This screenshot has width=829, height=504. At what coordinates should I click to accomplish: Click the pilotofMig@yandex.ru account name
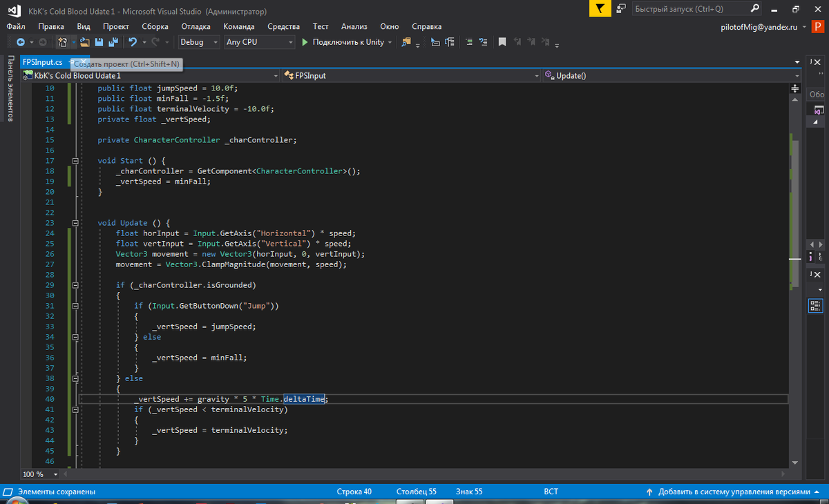(x=759, y=26)
